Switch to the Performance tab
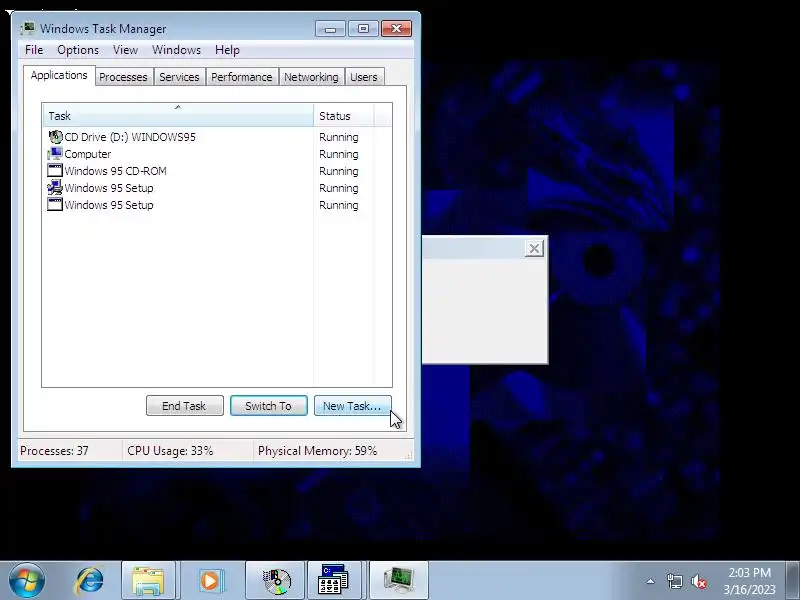This screenshot has width=800, height=600. tap(242, 77)
